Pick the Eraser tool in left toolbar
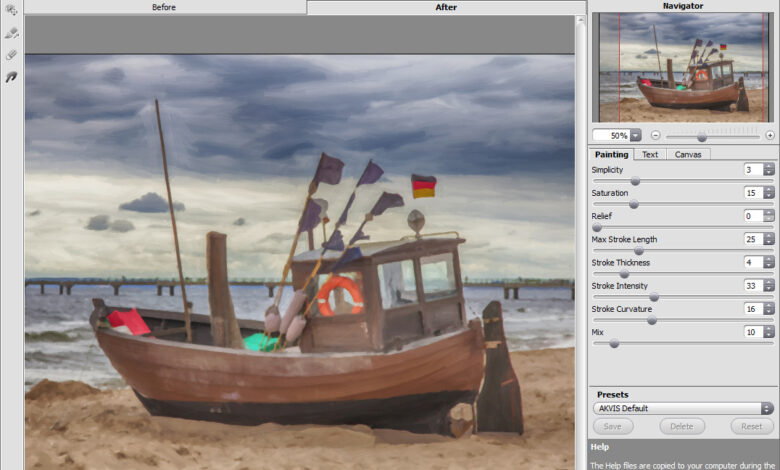 [x=11, y=55]
